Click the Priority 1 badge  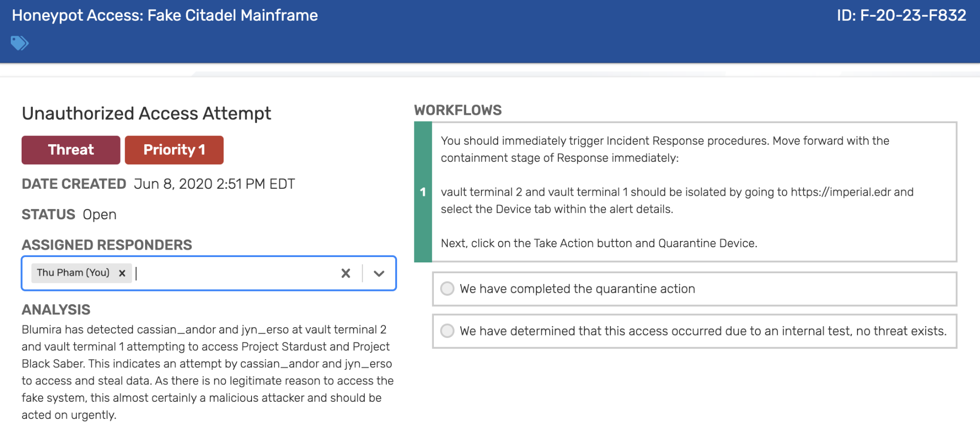tap(174, 150)
